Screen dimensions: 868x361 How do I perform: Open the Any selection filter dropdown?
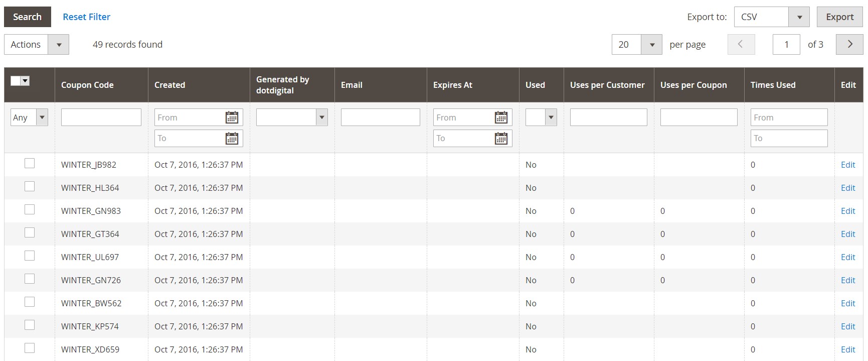pyautogui.click(x=29, y=117)
